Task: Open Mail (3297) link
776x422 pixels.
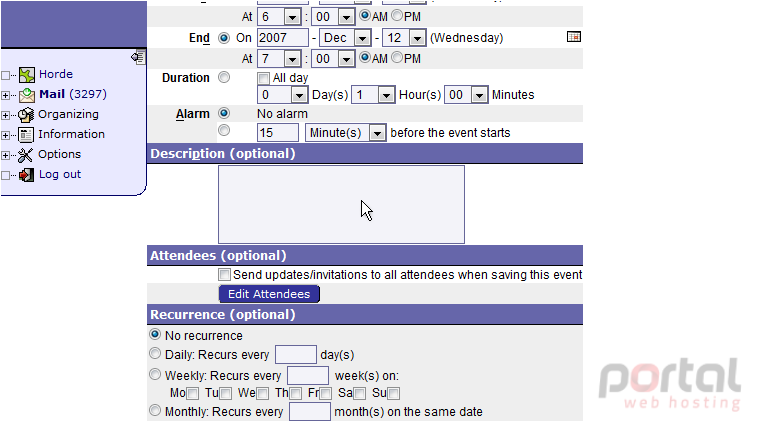Action: point(73,94)
